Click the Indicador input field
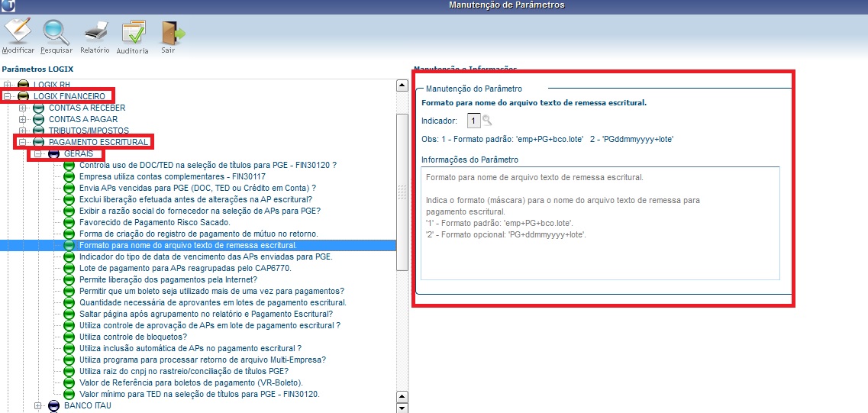The height and width of the screenshot is (413, 868). tap(474, 120)
